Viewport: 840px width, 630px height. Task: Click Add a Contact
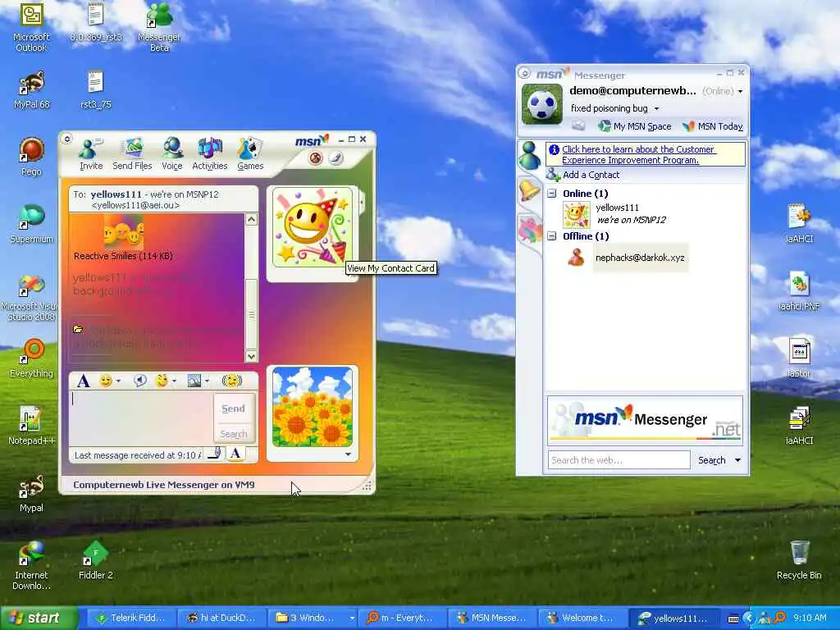tap(583, 175)
